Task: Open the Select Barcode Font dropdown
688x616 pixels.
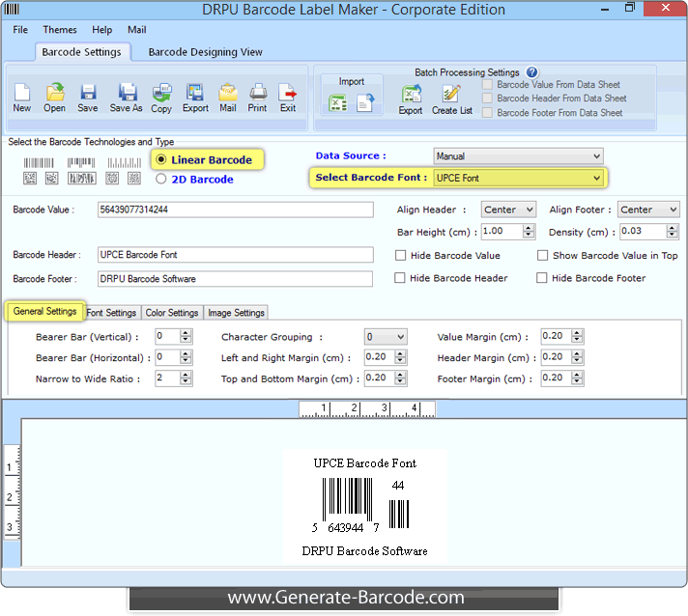Action: tap(518, 178)
